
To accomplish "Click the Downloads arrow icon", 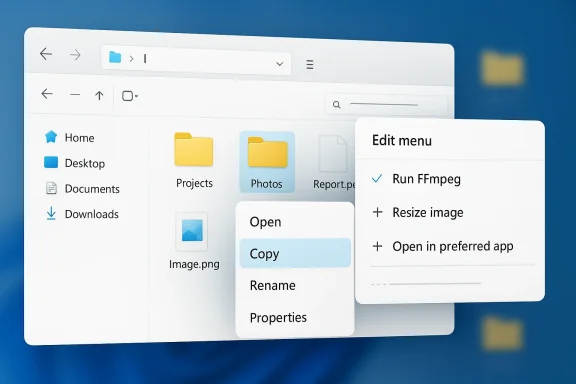I will (51, 213).
